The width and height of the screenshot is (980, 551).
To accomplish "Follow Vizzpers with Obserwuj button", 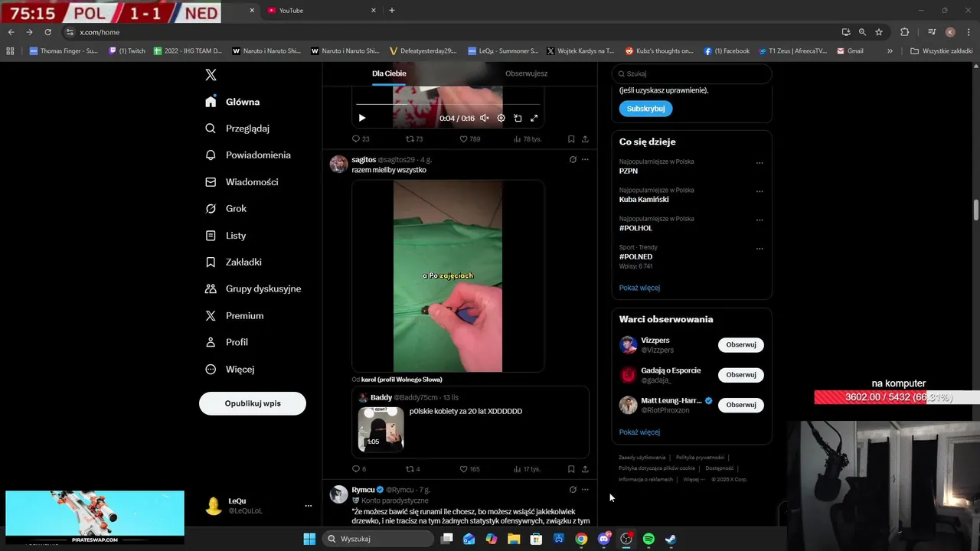I will (x=740, y=345).
